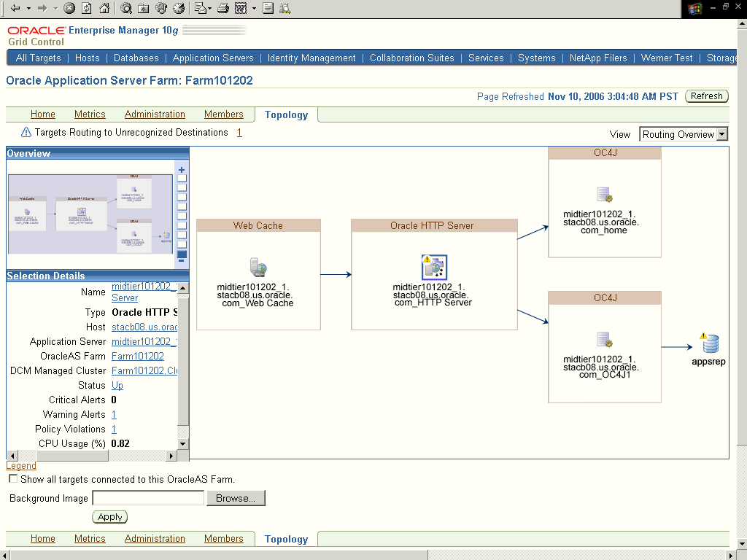
Task: Click the com_OC4J1 instance icon
Action: [604, 340]
